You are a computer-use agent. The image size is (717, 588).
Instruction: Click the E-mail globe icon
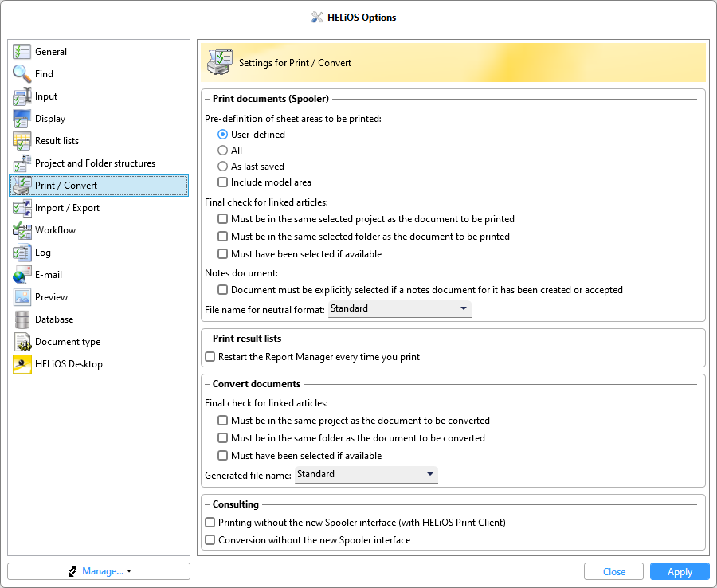[22, 275]
